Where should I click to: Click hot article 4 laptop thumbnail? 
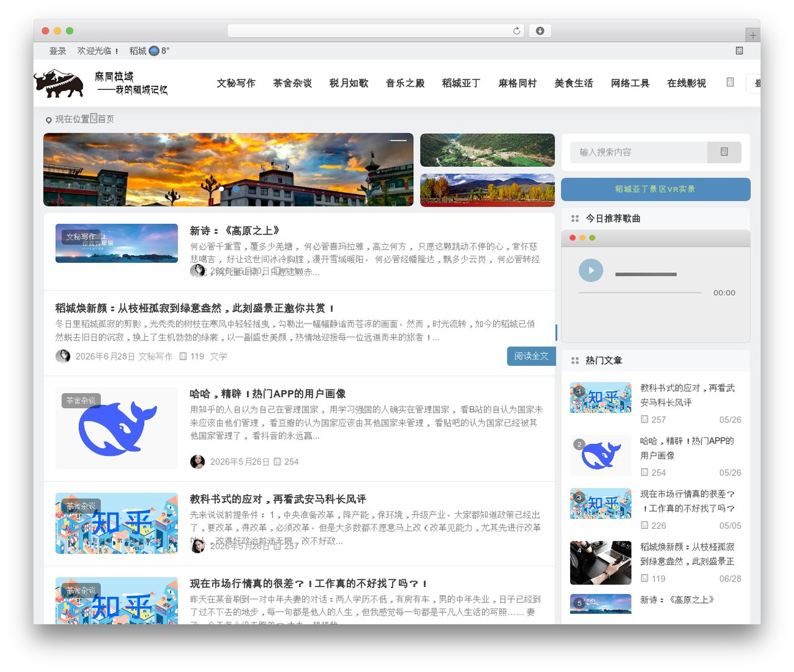pos(600,563)
